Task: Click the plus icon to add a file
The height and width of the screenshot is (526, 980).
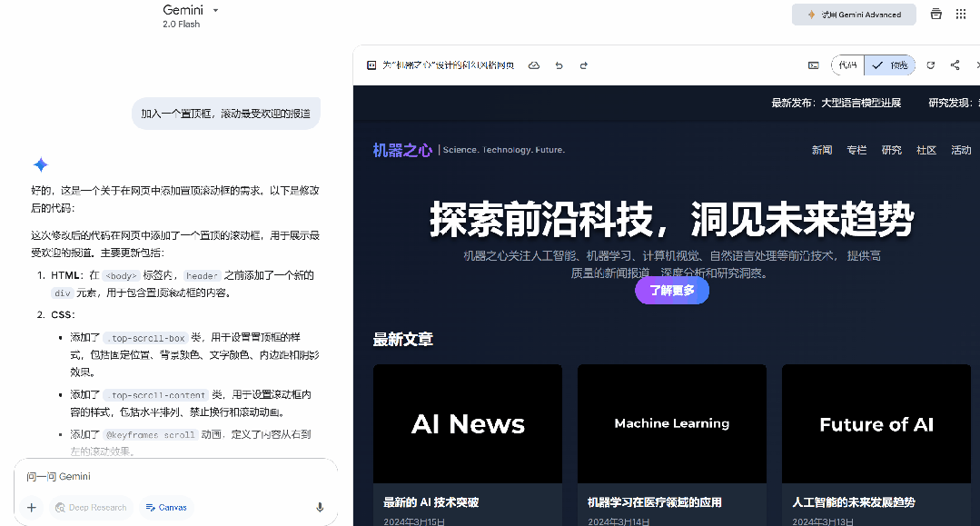Action: [31, 508]
